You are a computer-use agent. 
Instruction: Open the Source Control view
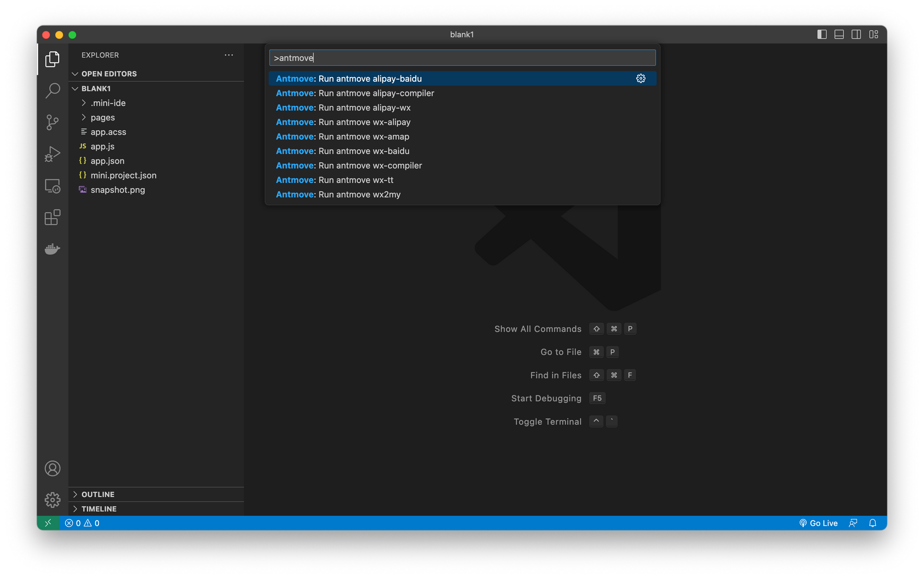point(52,122)
